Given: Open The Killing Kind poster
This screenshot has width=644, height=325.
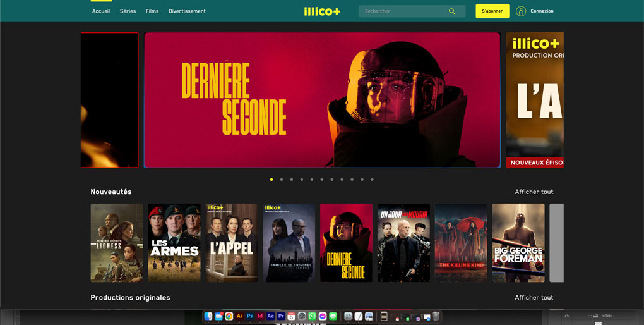Looking at the screenshot, I should pyautogui.click(x=461, y=243).
